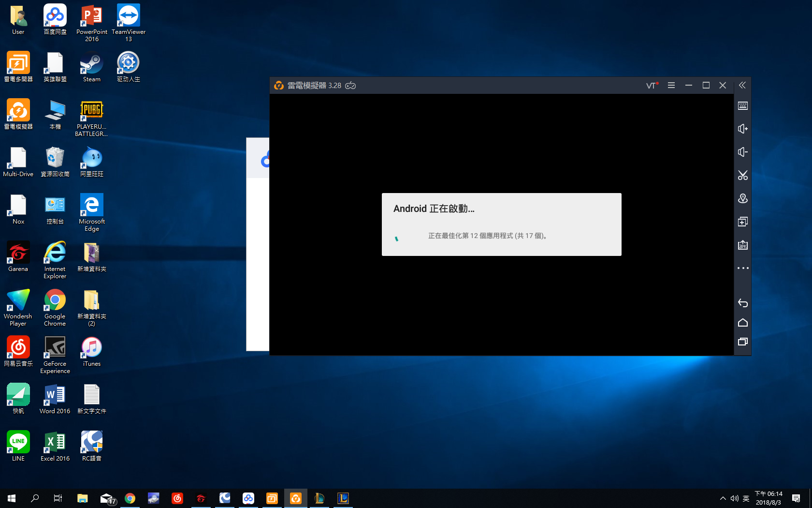Tap the Android back arrow in sidebar

pyautogui.click(x=743, y=303)
